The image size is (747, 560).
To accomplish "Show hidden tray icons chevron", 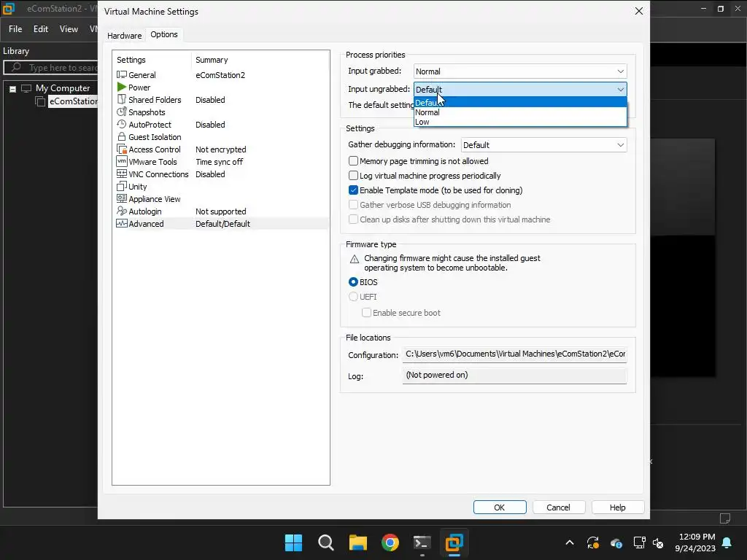I will [570, 542].
